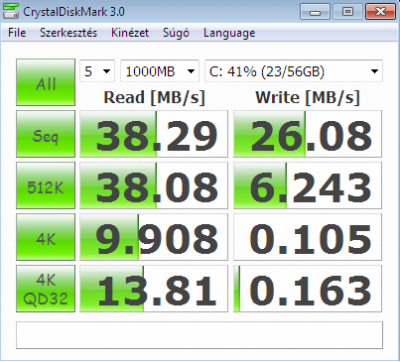Click the 4K write result 0.105
400x362 pixels.
[307, 237]
